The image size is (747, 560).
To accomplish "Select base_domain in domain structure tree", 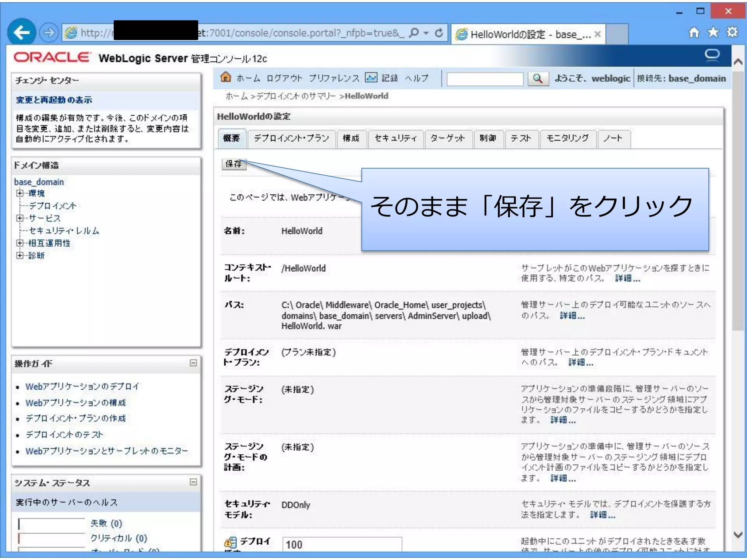I will tap(39, 182).
